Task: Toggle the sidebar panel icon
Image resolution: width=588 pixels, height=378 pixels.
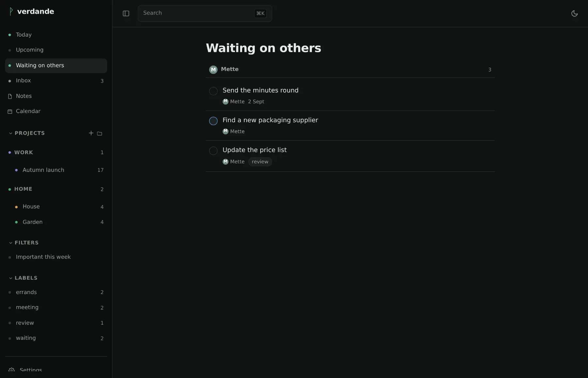Action: coord(126,13)
